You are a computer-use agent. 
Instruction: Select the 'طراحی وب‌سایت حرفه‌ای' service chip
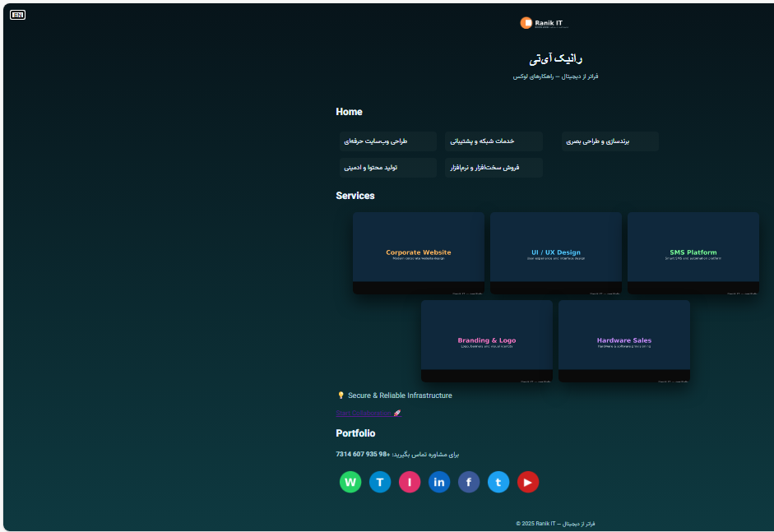(x=387, y=141)
